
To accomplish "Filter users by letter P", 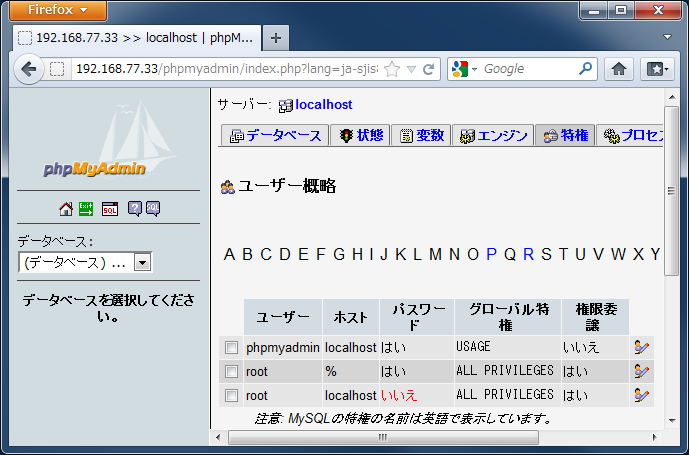I will tap(491, 254).
